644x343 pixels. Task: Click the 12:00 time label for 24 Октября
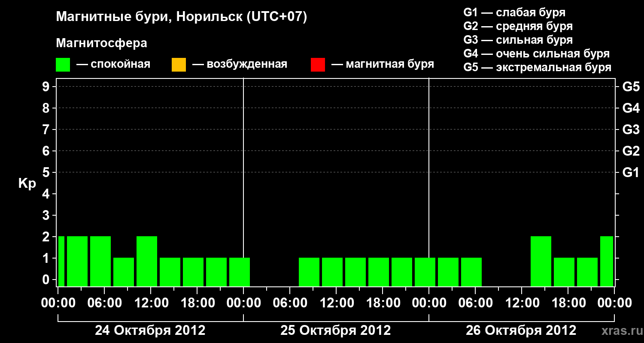click(151, 303)
